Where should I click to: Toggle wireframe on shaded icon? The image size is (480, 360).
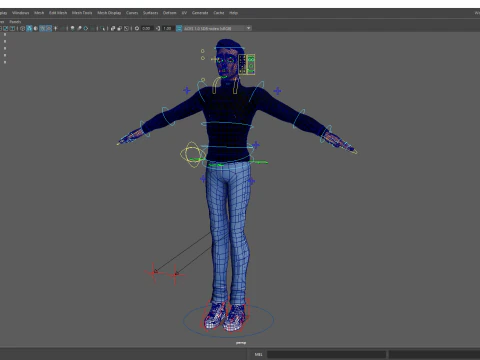[42, 28]
